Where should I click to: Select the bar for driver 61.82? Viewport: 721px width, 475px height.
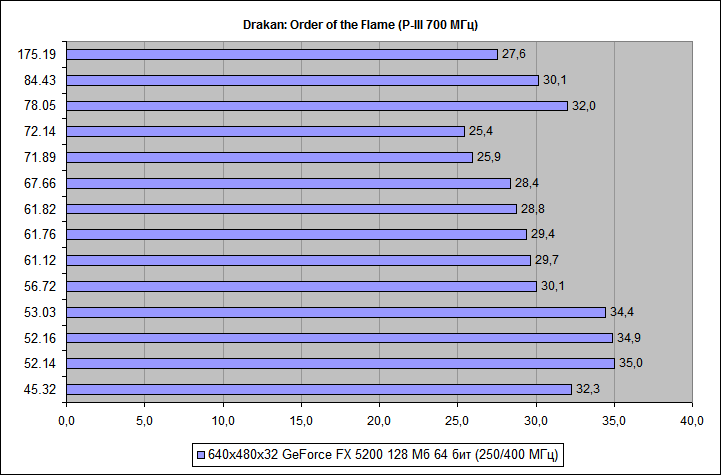coord(292,209)
